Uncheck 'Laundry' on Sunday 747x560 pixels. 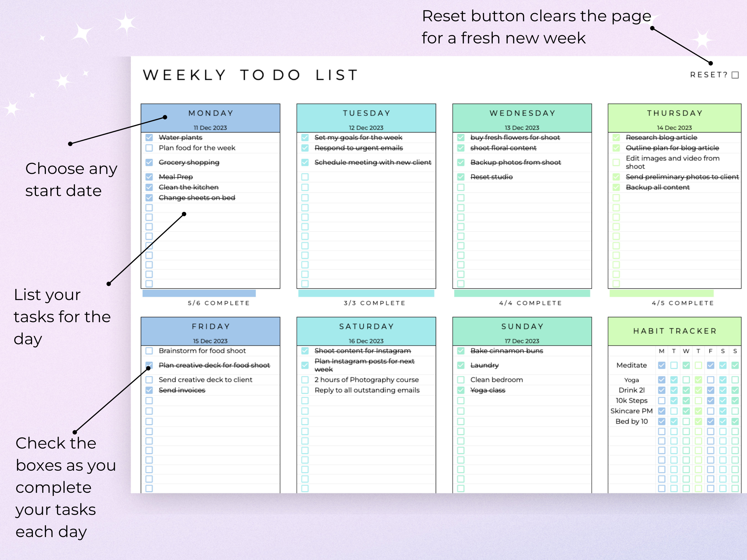point(461,365)
